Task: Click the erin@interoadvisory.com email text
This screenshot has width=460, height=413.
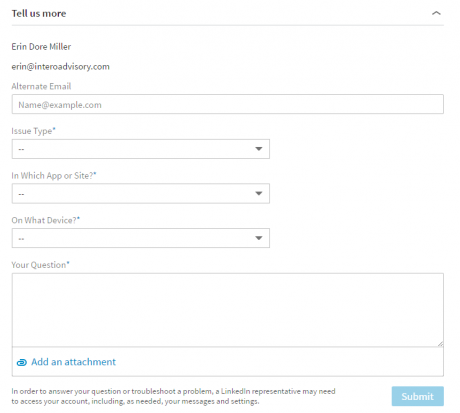Action: [x=60, y=67]
